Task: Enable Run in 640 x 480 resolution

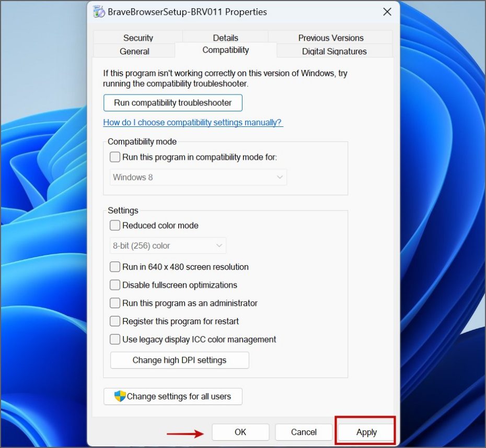Action: (115, 267)
